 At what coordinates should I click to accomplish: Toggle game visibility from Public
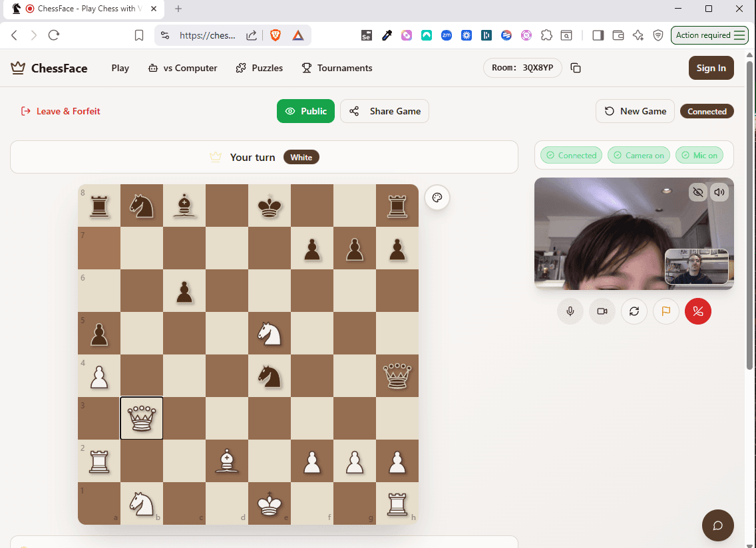[305, 111]
